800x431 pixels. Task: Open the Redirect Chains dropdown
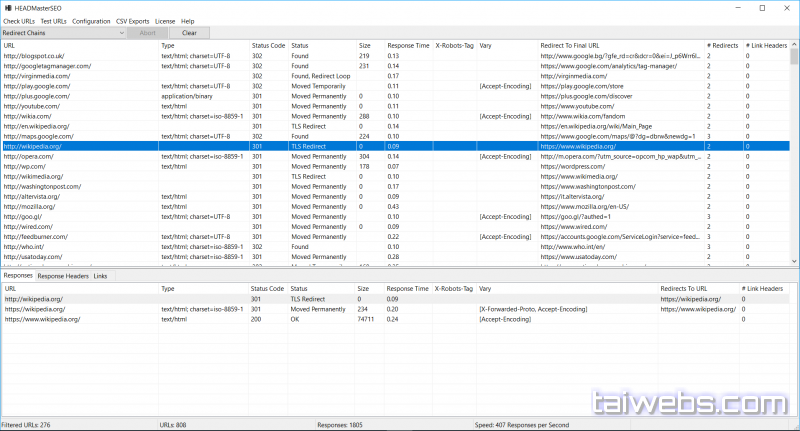[63, 33]
